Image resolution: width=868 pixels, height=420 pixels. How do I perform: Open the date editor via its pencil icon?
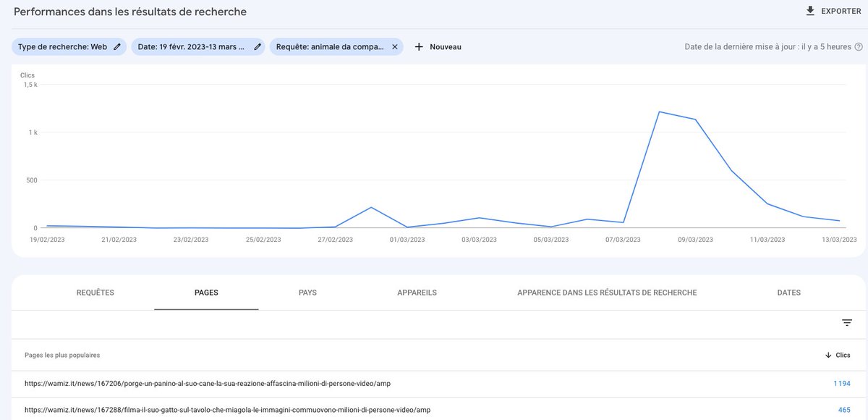(257, 46)
